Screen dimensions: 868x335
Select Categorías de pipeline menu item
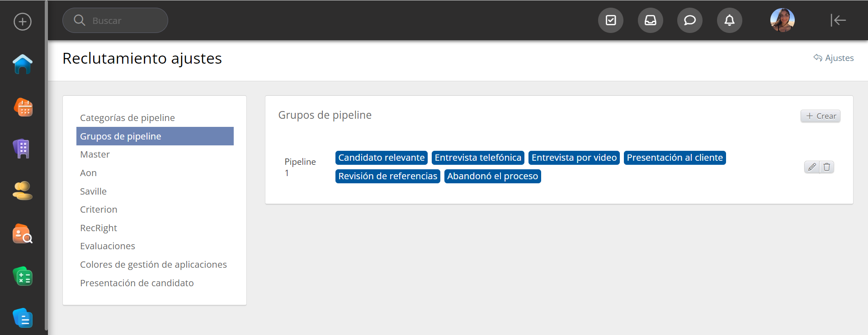point(127,118)
